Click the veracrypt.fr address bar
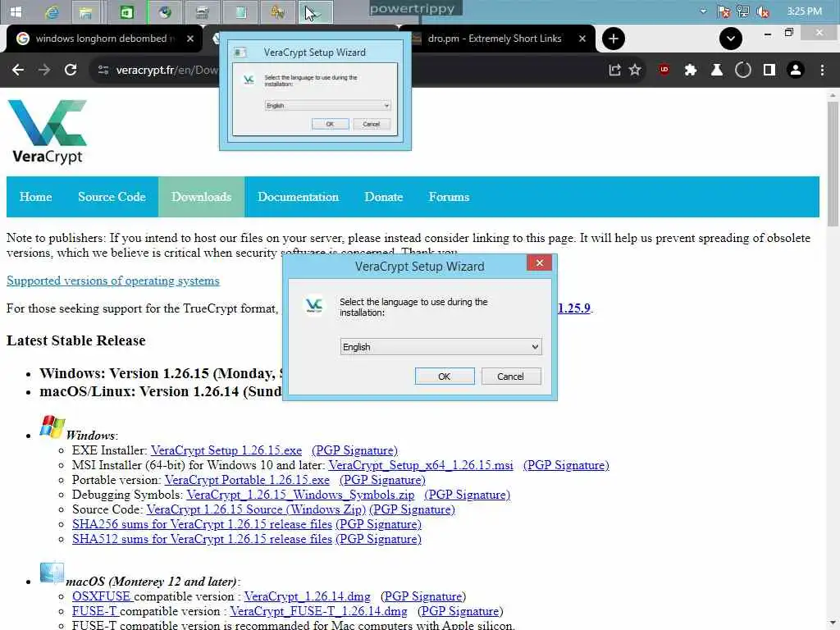The height and width of the screenshot is (630, 840). click(x=166, y=71)
